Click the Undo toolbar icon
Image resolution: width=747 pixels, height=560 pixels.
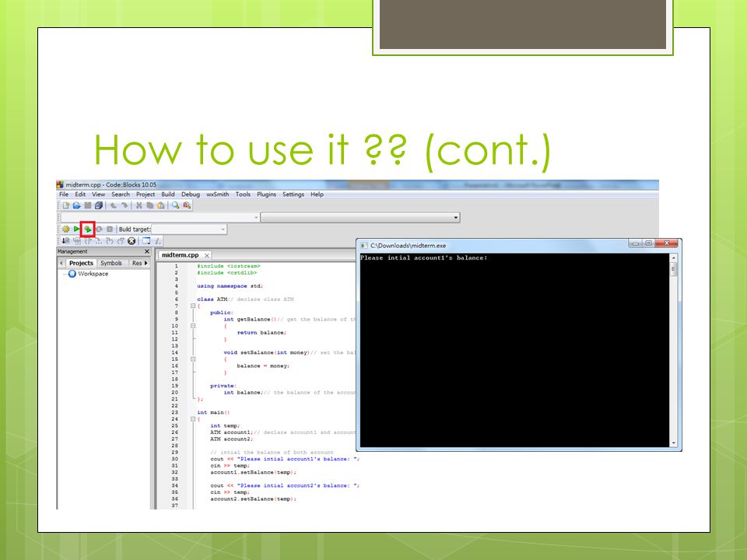click(114, 205)
